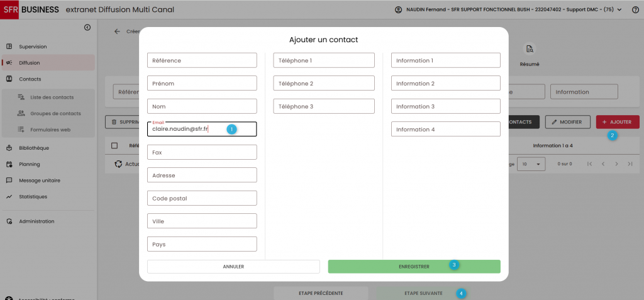Click the Etape suivante button
This screenshot has height=300, width=644.
pyautogui.click(x=423, y=293)
